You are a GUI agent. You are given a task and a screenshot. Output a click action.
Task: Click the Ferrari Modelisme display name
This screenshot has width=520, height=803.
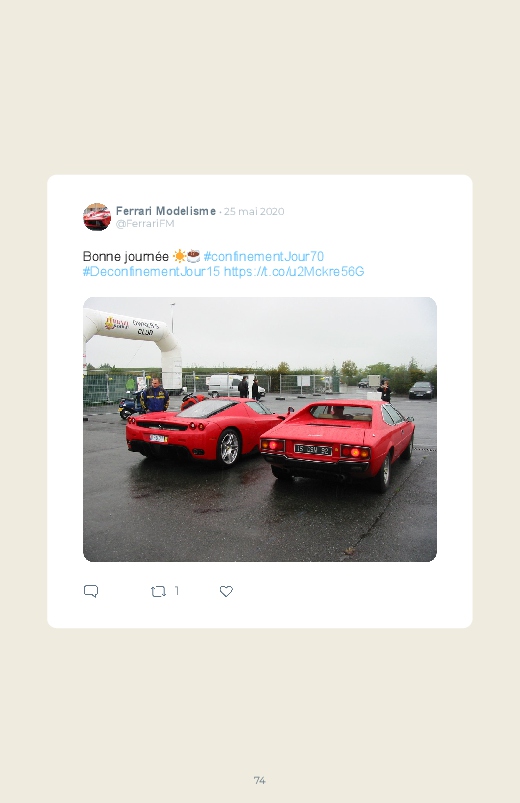(x=165, y=211)
